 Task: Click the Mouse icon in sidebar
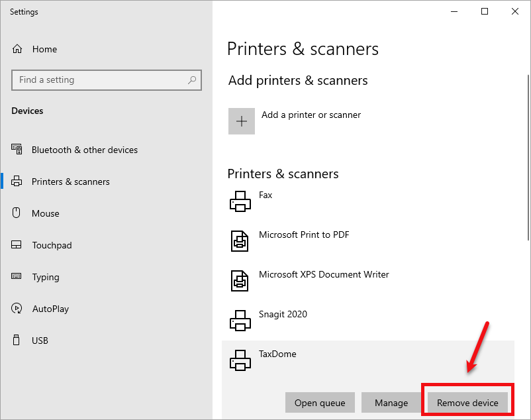[x=17, y=213]
